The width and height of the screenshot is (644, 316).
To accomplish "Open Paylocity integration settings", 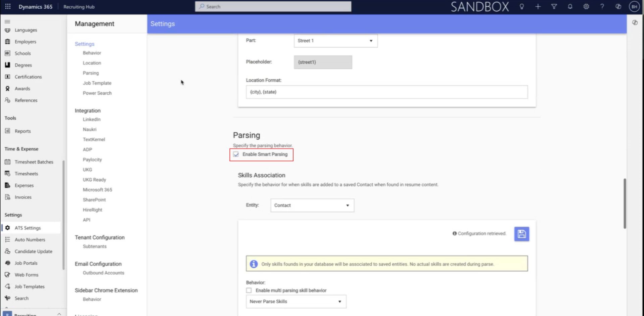I will (92, 160).
